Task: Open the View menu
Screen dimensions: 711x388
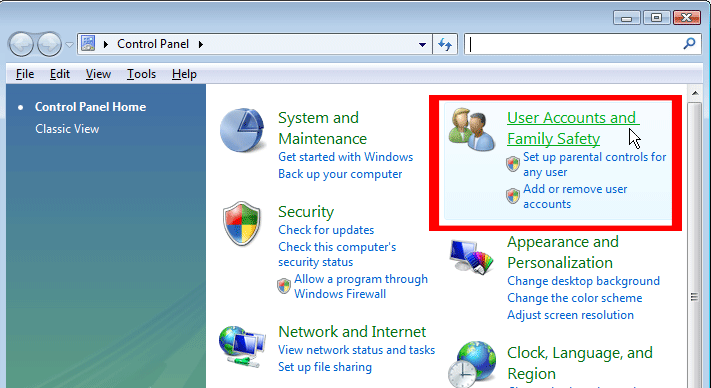Action: click(98, 74)
